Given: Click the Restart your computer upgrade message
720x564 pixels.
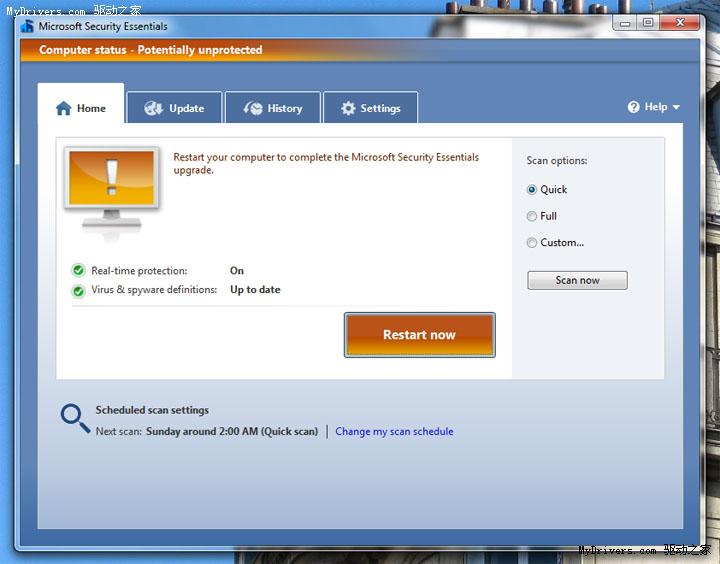Looking at the screenshot, I should 326,164.
